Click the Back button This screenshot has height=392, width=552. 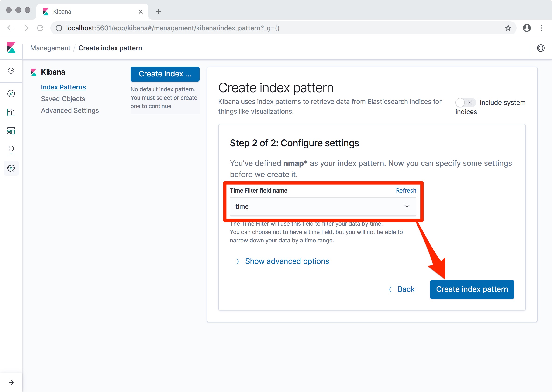(402, 289)
